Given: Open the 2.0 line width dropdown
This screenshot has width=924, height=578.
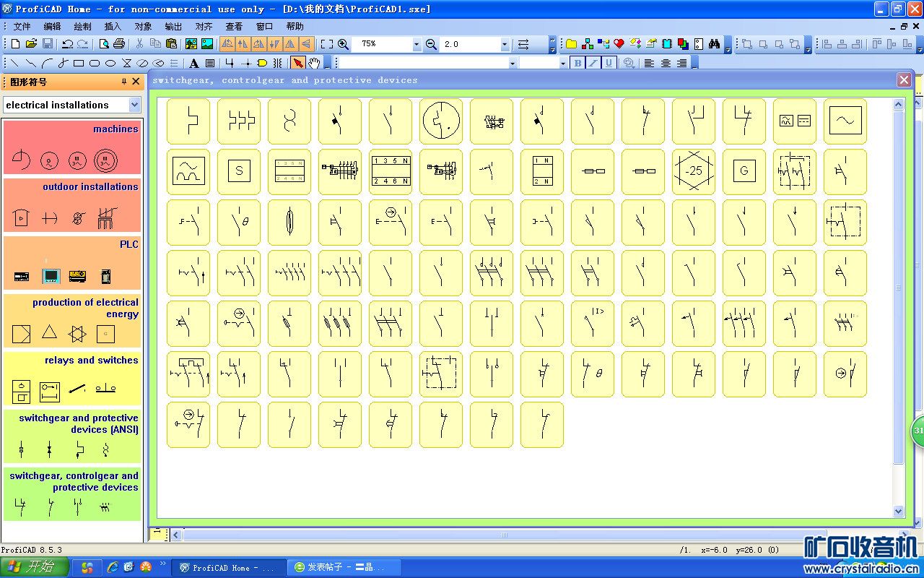Looking at the screenshot, I should (505, 44).
